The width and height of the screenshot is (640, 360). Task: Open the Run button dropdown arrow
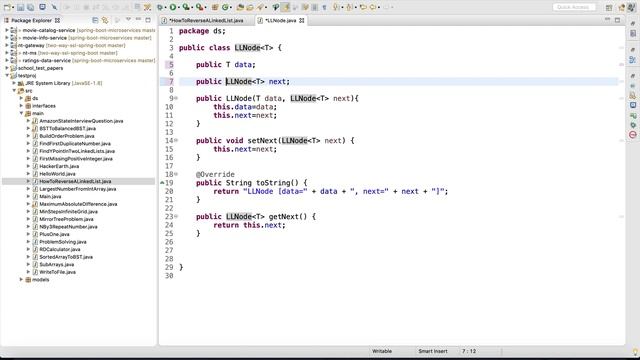(178, 7)
